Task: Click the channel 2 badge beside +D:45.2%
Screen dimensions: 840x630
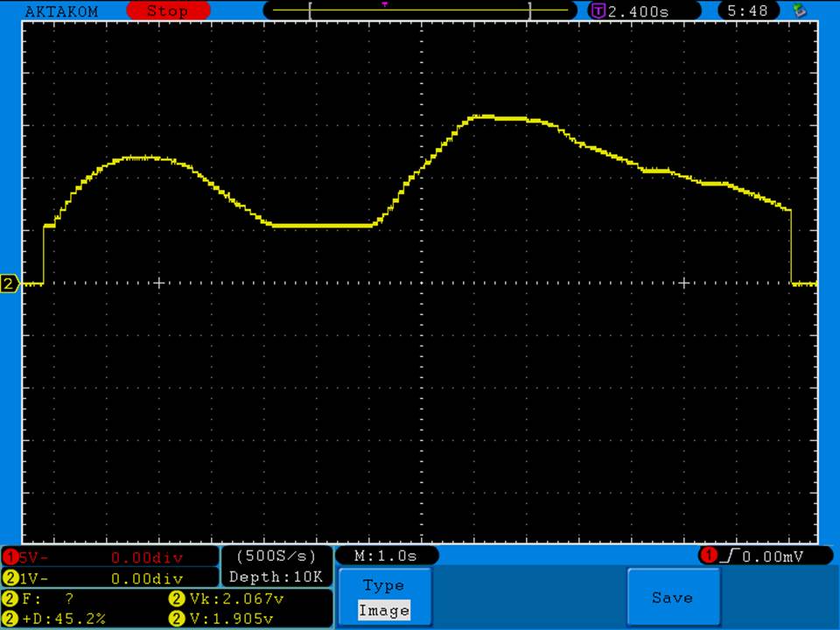Action: click(10, 619)
